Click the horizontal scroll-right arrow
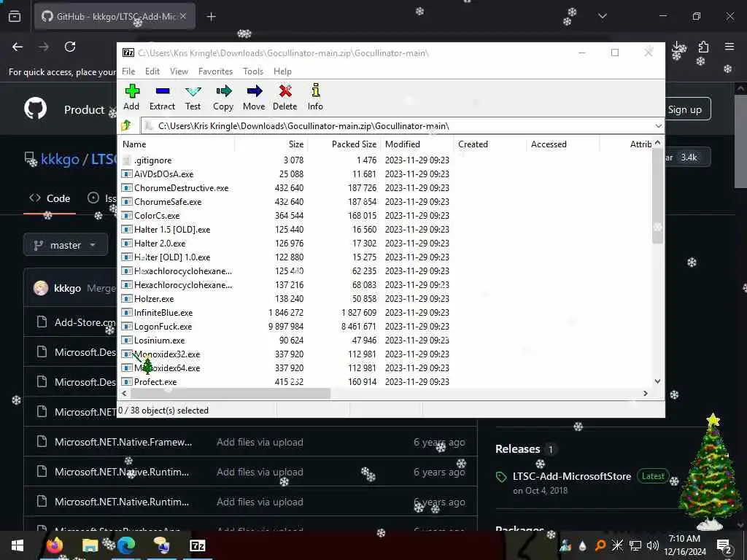 (646, 393)
